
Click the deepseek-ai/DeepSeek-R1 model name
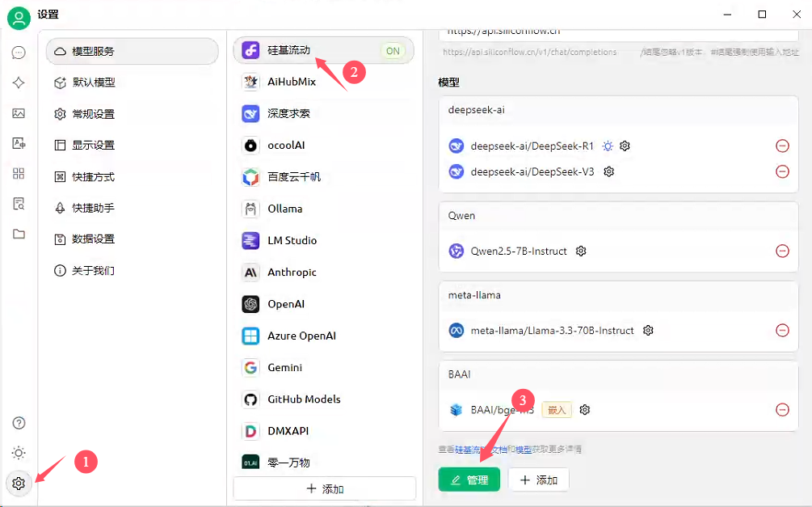[532, 146]
